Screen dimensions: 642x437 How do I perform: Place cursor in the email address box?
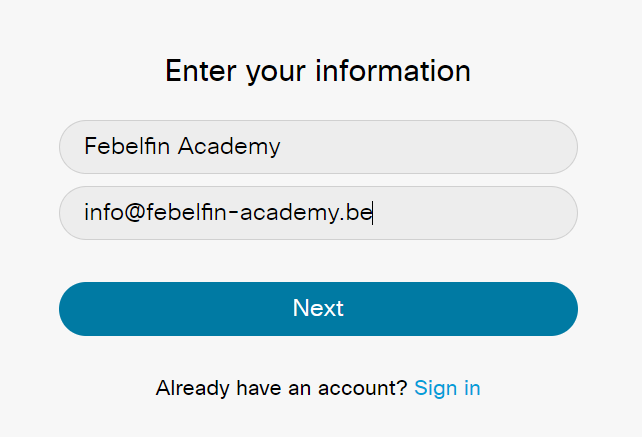point(319,213)
